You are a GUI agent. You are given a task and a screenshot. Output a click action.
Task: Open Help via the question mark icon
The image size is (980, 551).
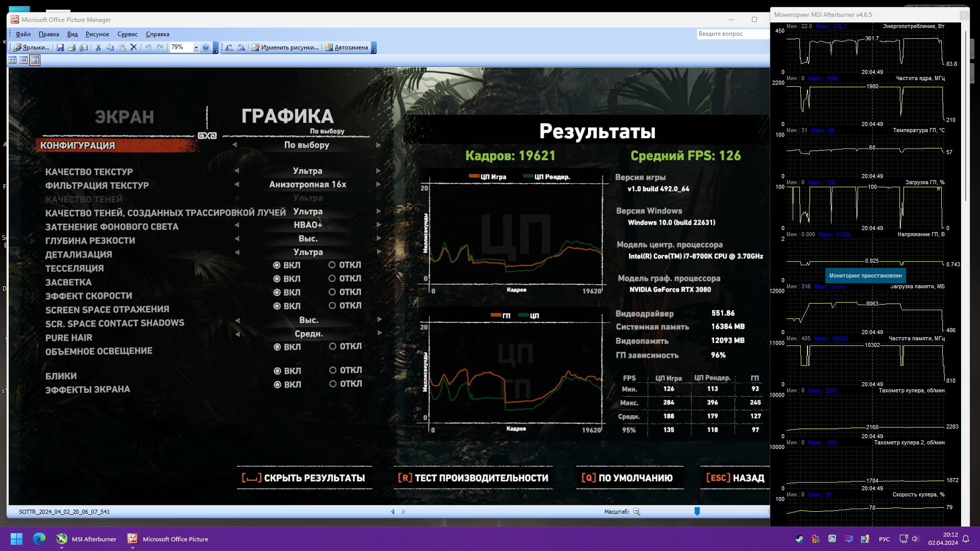coord(206,47)
